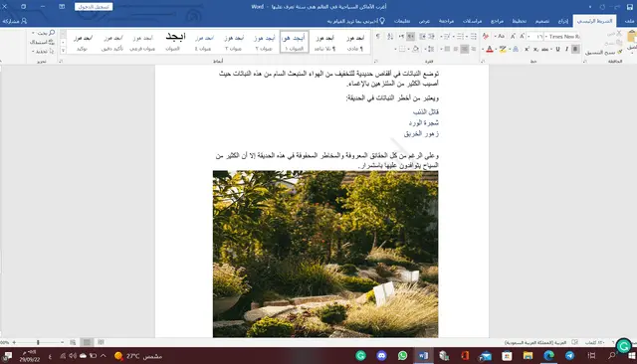Switch to the Design ribbon tab
637x364 pixels.
541,21
